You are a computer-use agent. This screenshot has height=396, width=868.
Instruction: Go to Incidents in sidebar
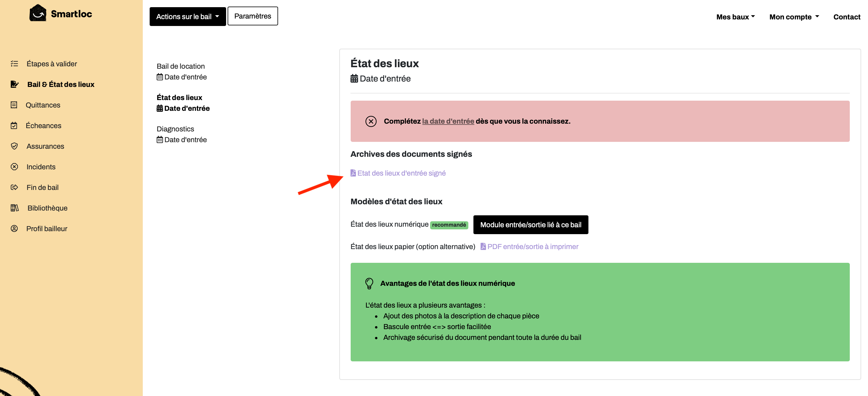coord(41,166)
